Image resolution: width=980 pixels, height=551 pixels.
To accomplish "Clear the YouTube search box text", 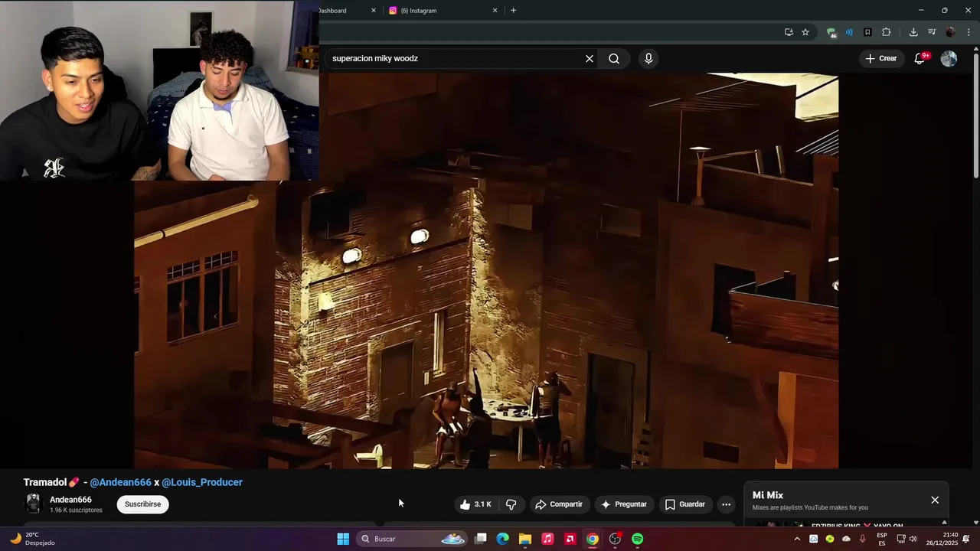I will [590, 59].
